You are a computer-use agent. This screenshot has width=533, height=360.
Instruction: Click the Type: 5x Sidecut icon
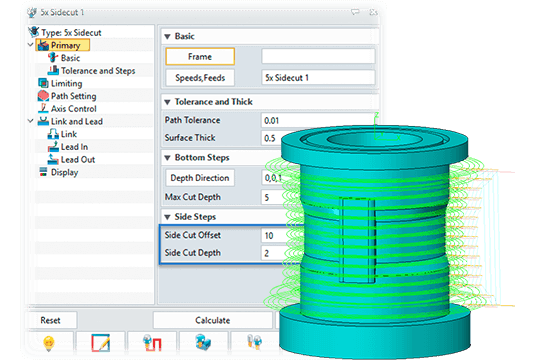click(34, 32)
